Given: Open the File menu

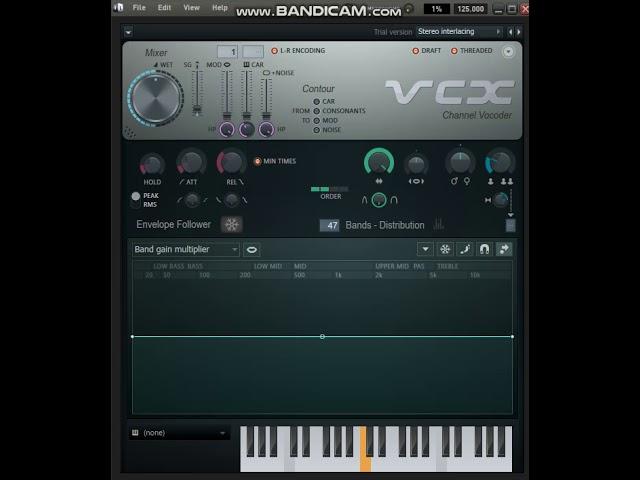Looking at the screenshot, I should [139, 8].
